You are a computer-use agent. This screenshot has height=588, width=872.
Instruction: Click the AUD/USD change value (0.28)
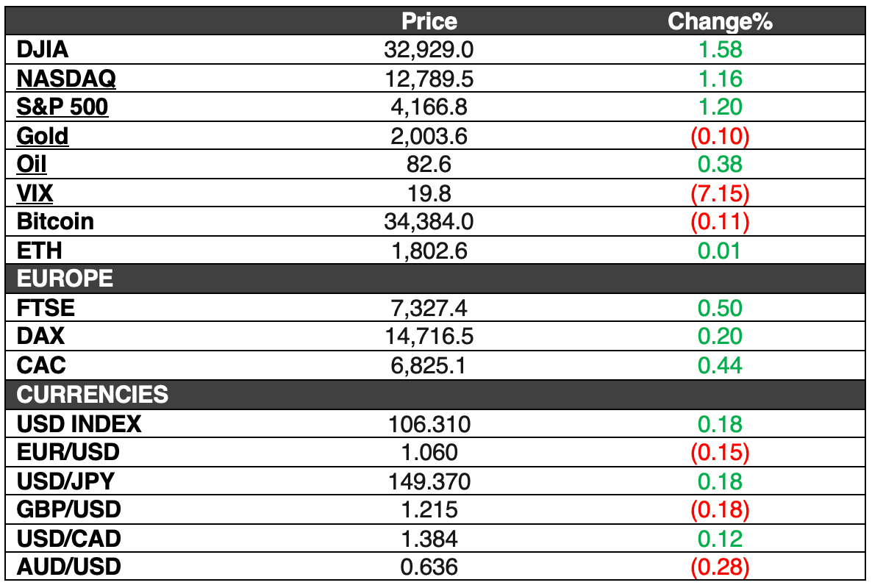tap(721, 567)
